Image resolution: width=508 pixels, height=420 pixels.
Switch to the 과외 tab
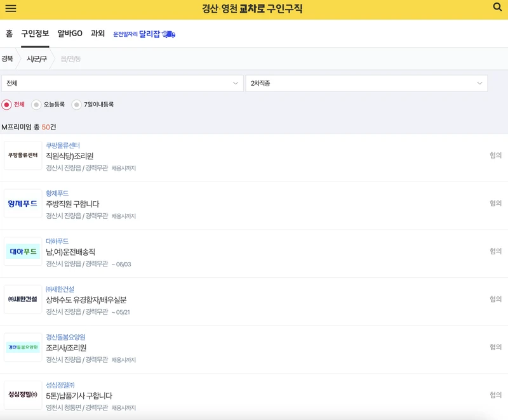[97, 33]
